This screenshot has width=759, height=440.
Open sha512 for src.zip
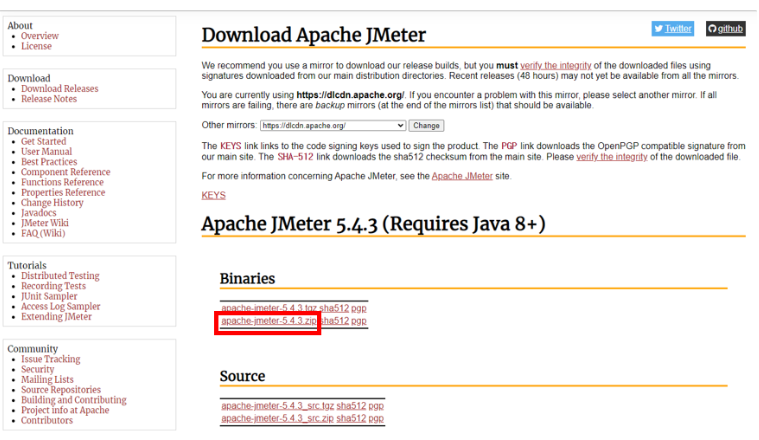(x=351, y=418)
